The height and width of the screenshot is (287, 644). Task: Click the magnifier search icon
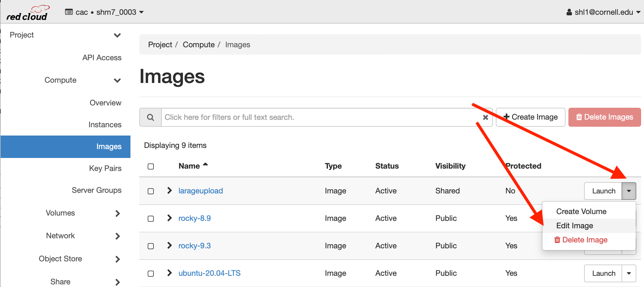tap(151, 117)
